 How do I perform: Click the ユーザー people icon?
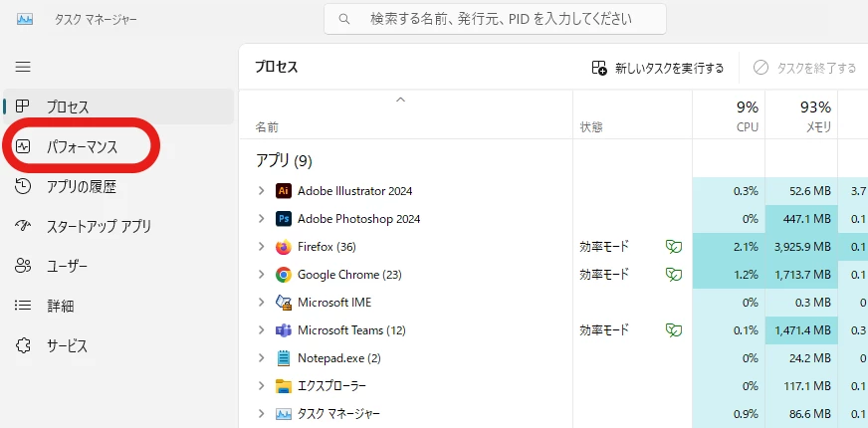[23, 266]
